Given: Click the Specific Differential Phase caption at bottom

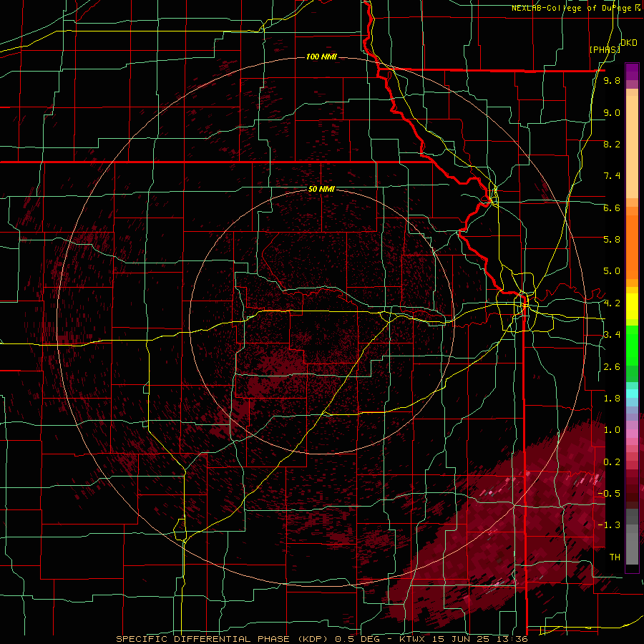Looking at the screenshot, I should tap(321, 639).
